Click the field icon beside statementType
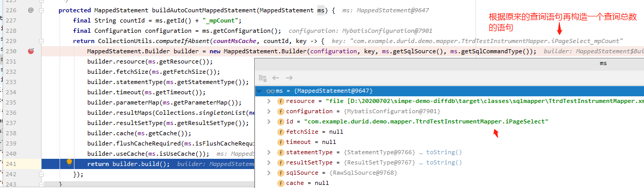Image resolution: width=644 pixels, height=188 pixels. [280, 152]
